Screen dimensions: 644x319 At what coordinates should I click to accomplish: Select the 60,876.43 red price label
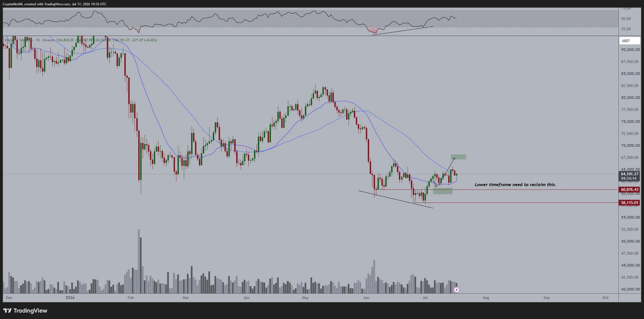coord(630,189)
